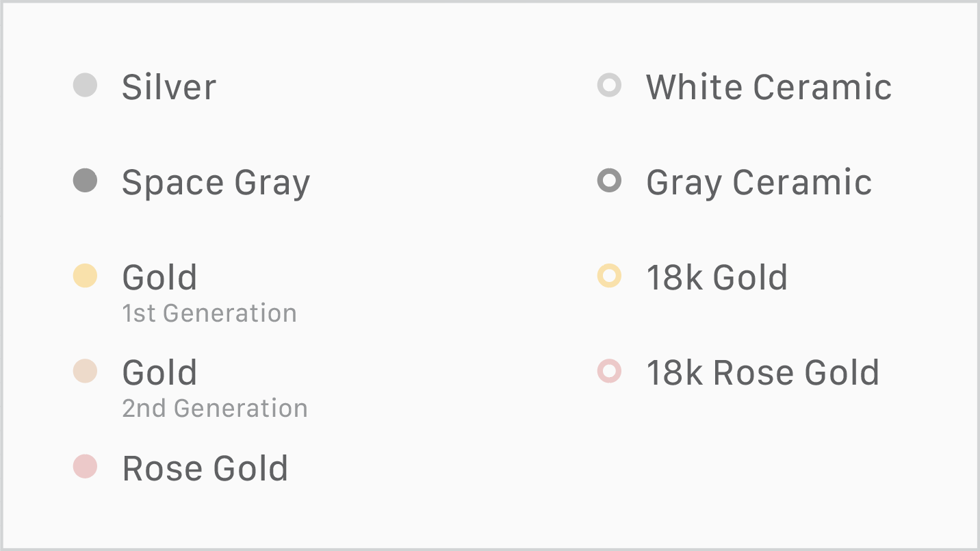
Task: Click the "1st Generation" subtitle text
Action: point(209,313)
